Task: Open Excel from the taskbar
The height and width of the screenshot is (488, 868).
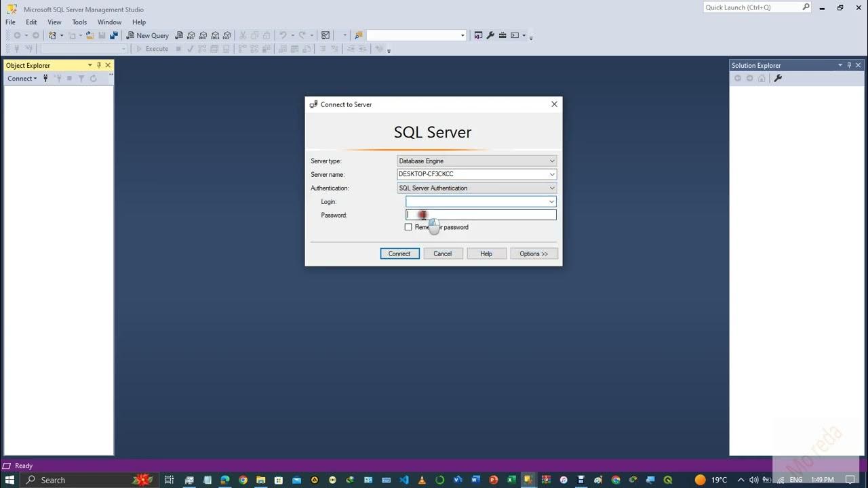Action: (511, 480)
